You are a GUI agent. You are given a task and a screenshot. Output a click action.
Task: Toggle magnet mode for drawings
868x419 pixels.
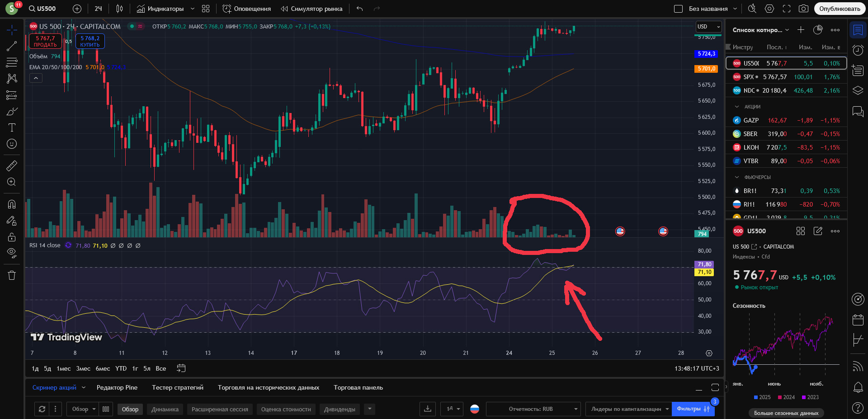12,204
